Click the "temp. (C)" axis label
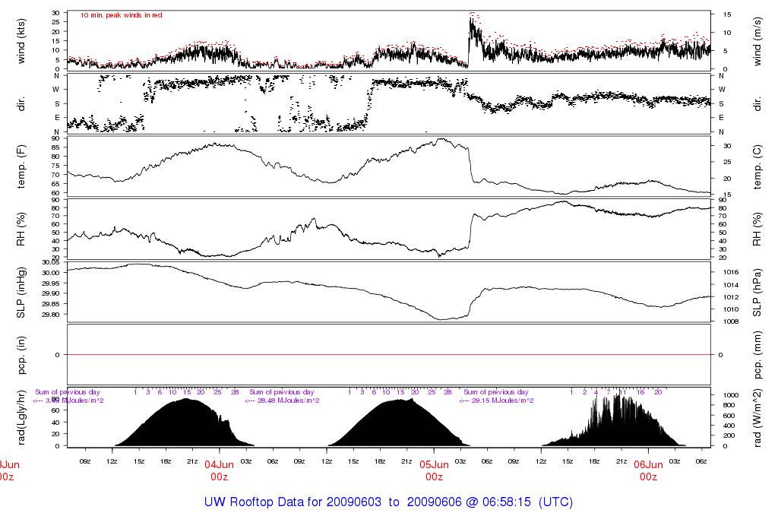Screen dimensions: 778x532 point(757,166)
